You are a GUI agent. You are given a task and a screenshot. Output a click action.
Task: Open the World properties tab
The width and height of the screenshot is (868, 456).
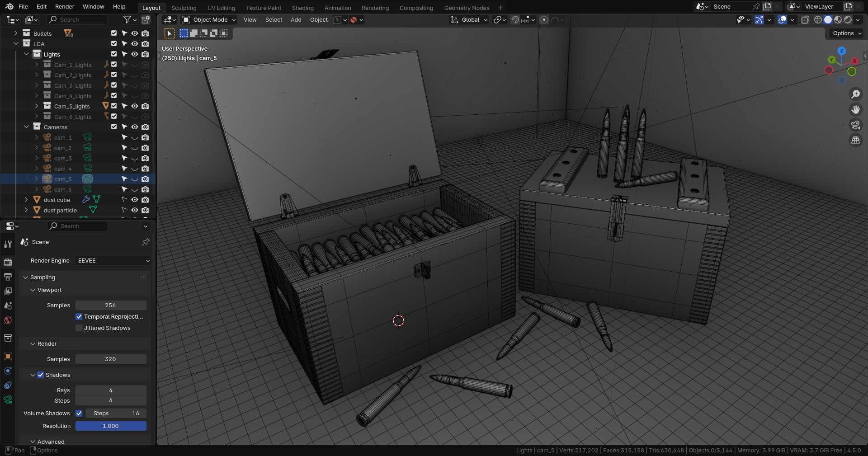tap(8, 320)
